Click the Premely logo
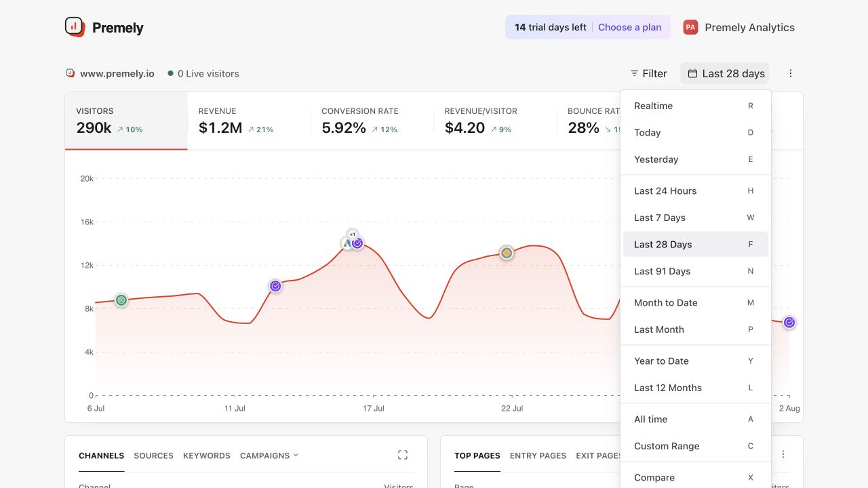This screenshot has height=488, width=868. (x=104, y=27)
